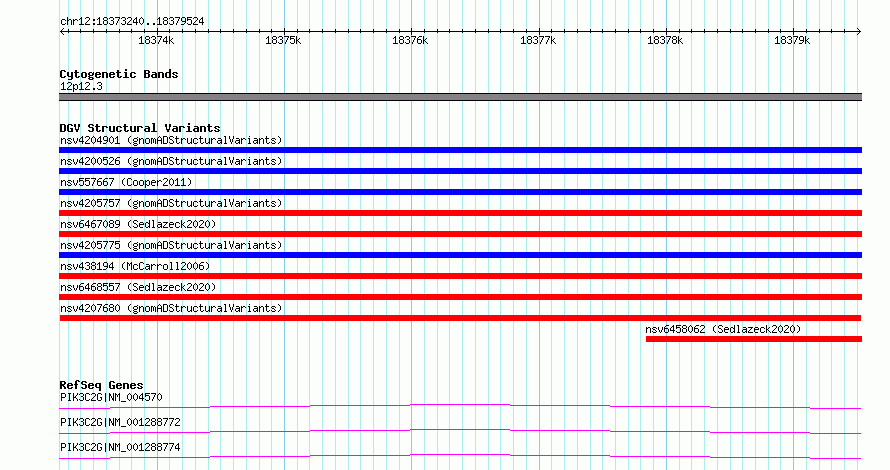Image resolution: width=890 pixels, height=470 pixels.
Task: Open nsv6467089 (Sedlazeck2020) label
Action: [x=138, y=224]
